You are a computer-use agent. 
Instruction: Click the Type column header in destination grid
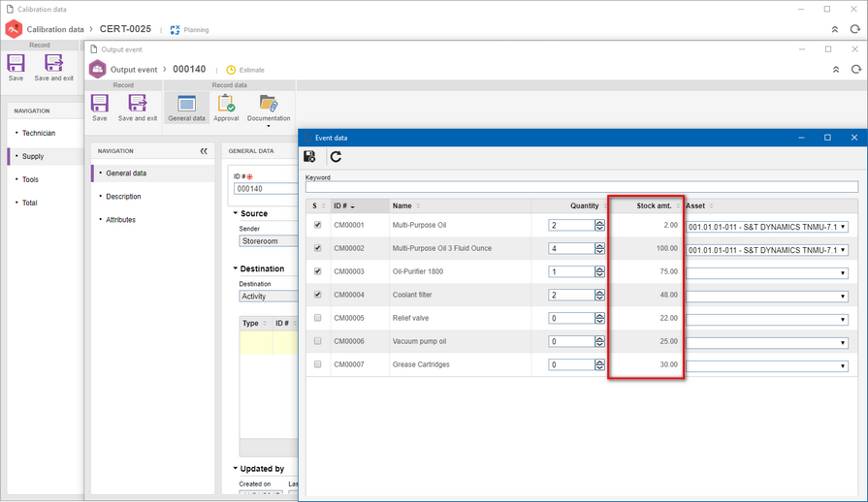(256, 324)
